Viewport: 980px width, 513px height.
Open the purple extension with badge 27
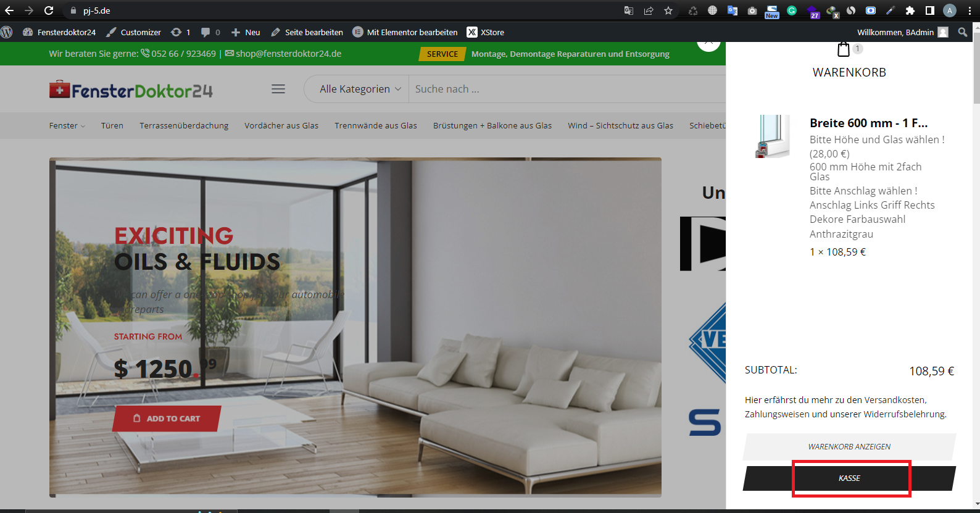[813, 11]
